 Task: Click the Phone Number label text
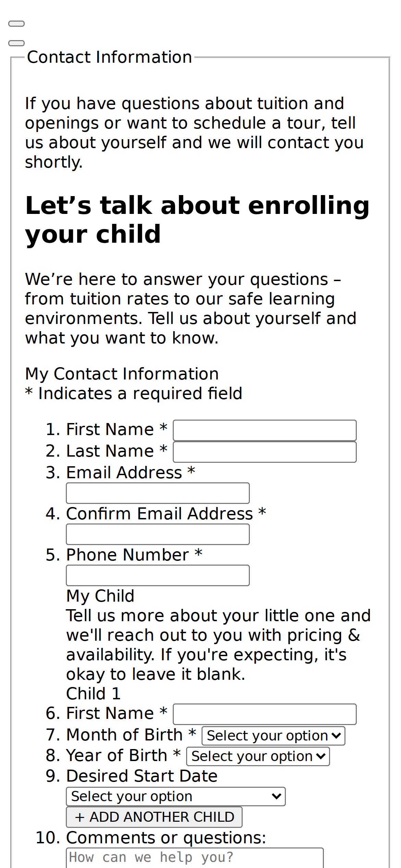click(x=127, y=555)
